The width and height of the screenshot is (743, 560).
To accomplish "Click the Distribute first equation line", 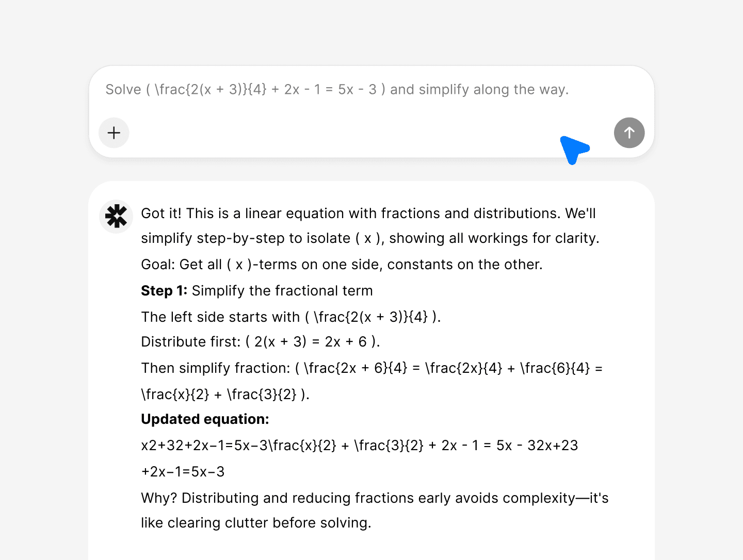I will [x=260, y=341].
